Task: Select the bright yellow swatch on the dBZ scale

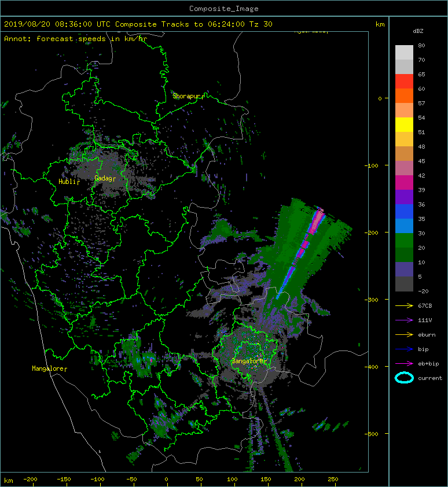Action: (404, 124)
